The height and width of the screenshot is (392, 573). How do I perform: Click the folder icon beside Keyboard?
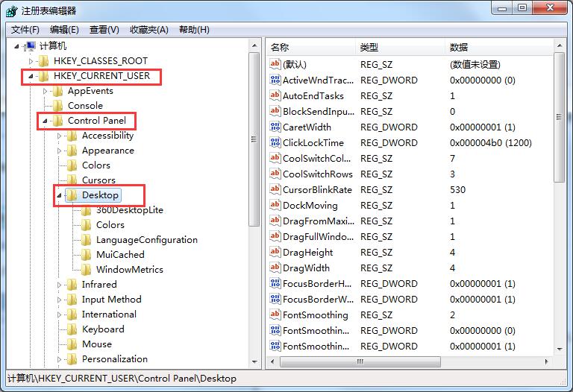[72, 329]
